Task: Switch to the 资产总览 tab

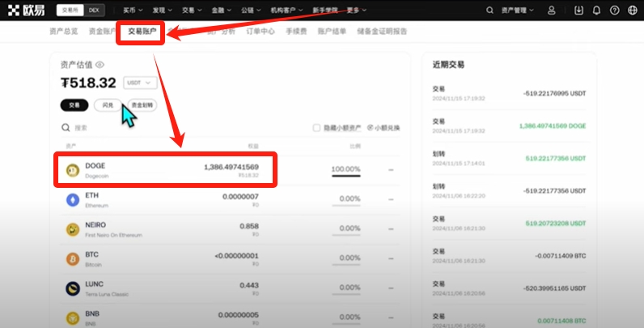Action: [63, 32]
